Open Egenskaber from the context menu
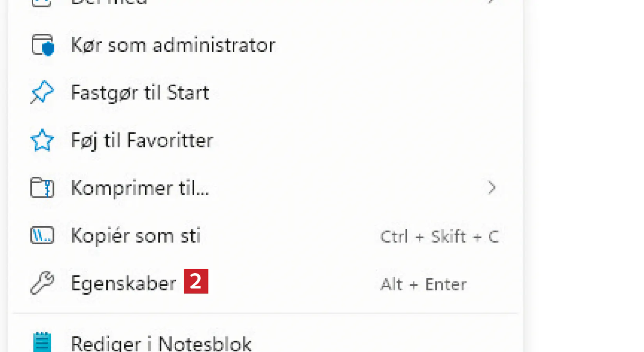The width and height of the screenshot is (644, 352). pos(123,283)
